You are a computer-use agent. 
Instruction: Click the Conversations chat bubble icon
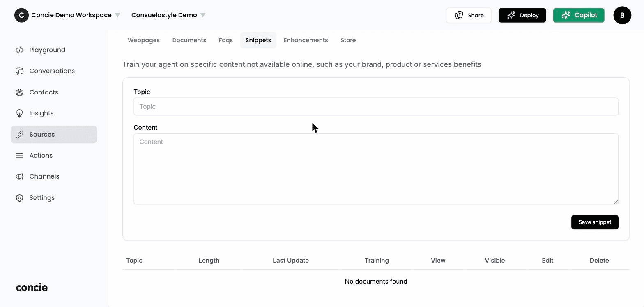19,71
